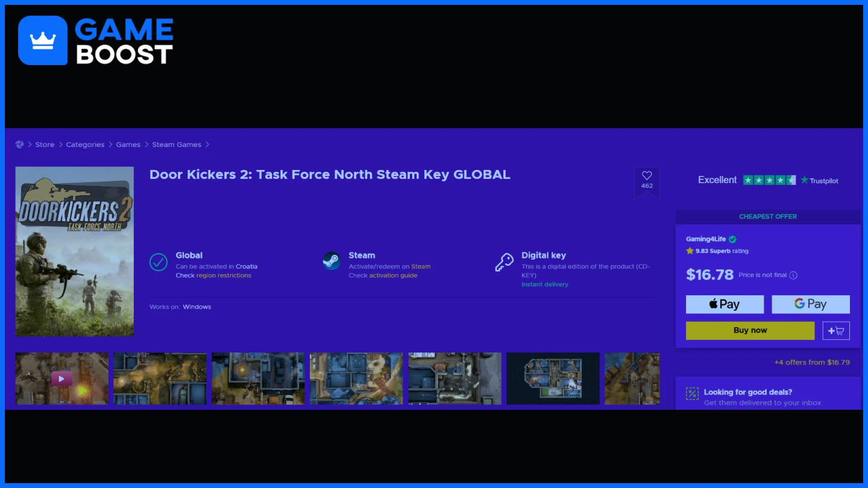Screen dimensions: 868x488
Task: Add game to wishlist heart icon
Action: (647, 175)
